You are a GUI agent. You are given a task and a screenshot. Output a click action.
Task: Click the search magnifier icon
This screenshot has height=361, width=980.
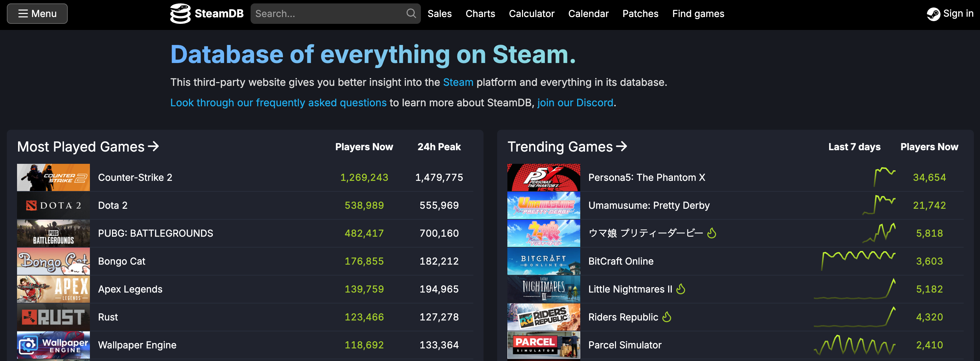[411, 14]
